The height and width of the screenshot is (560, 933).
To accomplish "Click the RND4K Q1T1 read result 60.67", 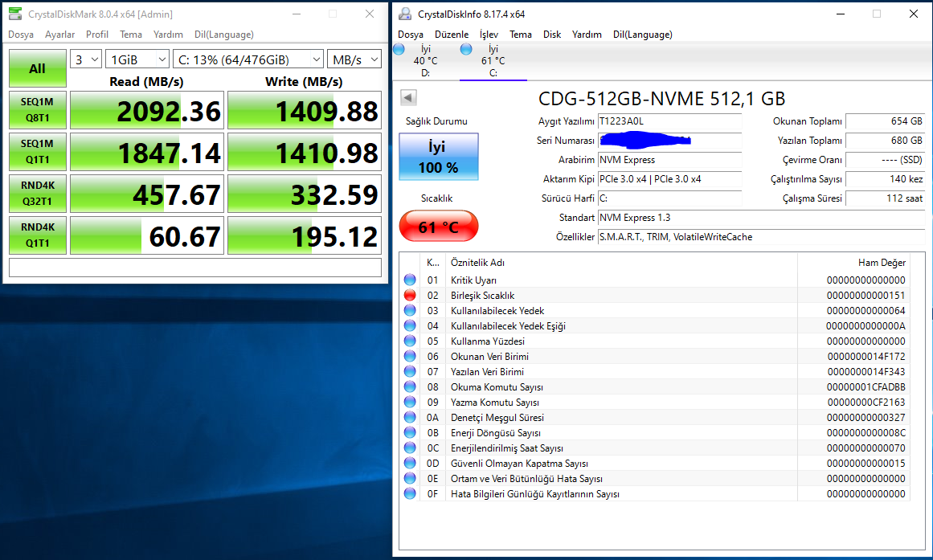I will click(147, 235).
